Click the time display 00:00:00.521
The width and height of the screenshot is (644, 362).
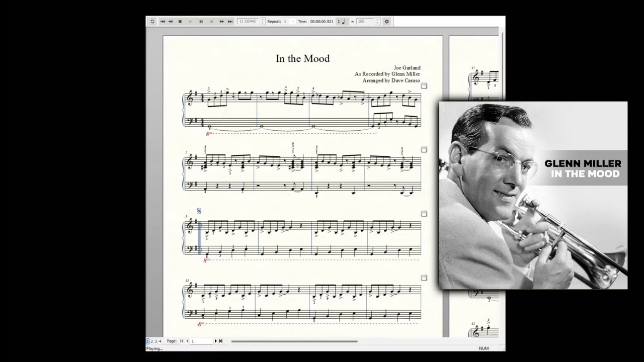click(x=322, y=22)
